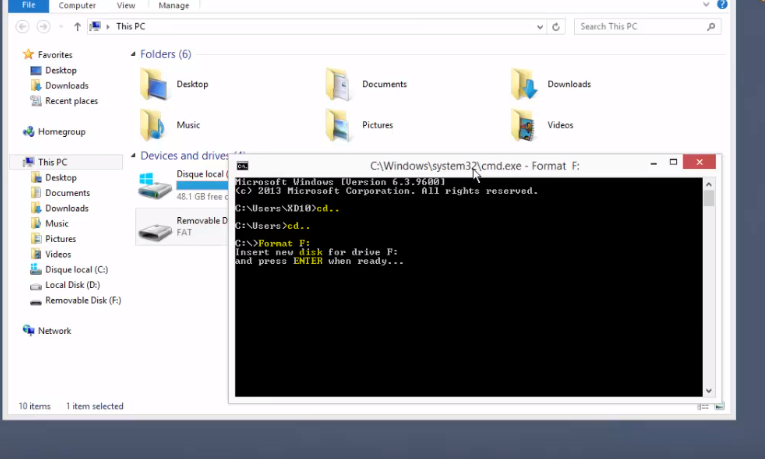The image size is (765, 459).
Task: Switch to details view icon
Action: pos(703,406)
